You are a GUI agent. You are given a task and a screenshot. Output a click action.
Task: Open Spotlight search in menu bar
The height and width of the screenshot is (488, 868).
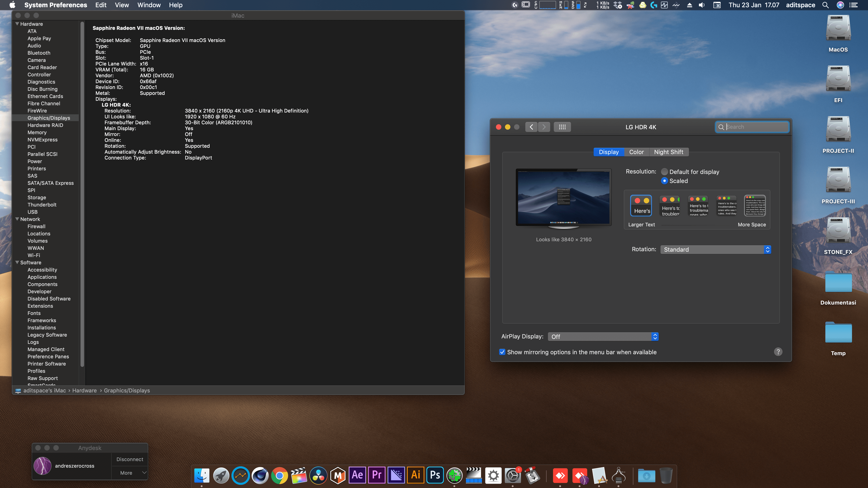pyautogui.click(x=825, y=5)
